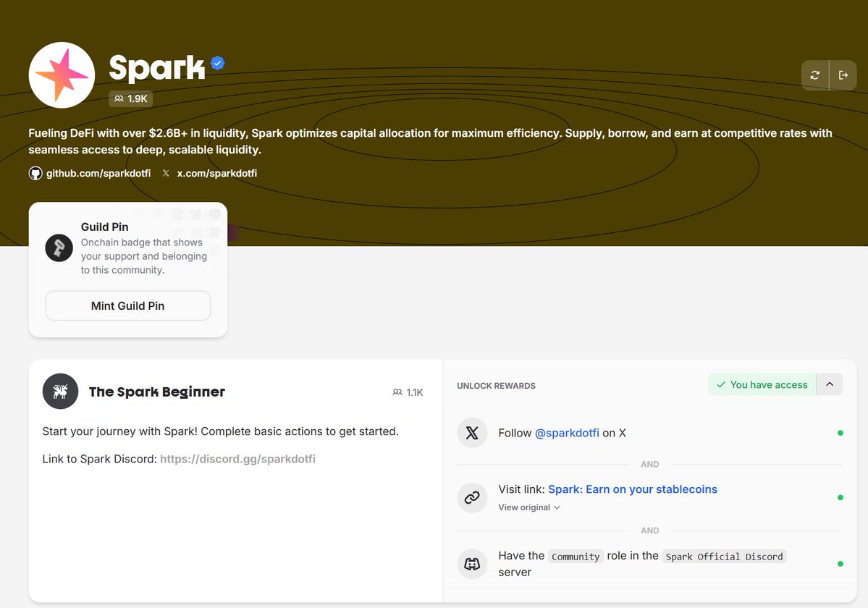Click the green status dot for Discord requirement
The height and width of the screenshot is (608, 868).
click(x=840, y=564)
